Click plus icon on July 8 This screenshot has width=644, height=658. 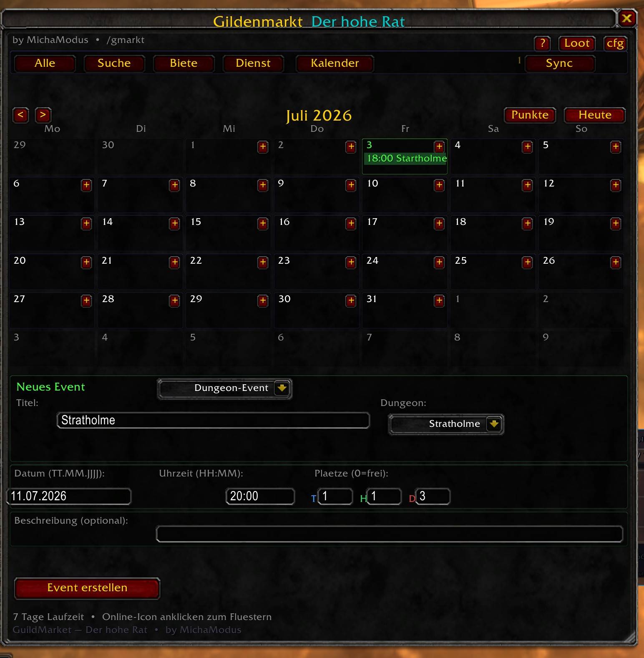click(263, 185)
